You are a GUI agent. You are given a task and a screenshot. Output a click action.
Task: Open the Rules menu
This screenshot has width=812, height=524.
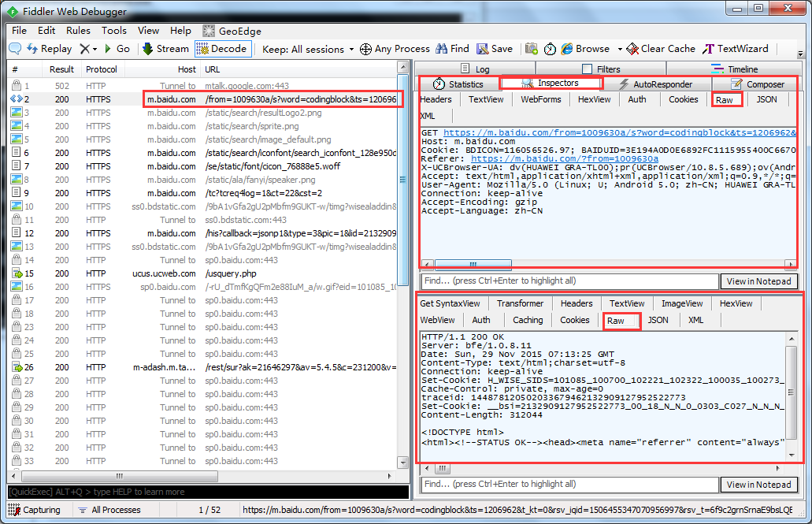(x=78, y=31)
